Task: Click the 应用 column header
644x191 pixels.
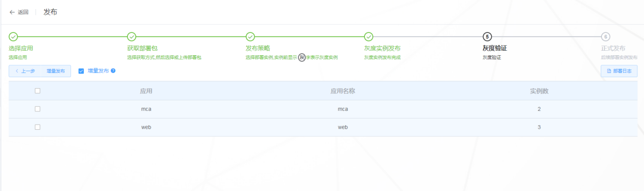Action: 146,91
